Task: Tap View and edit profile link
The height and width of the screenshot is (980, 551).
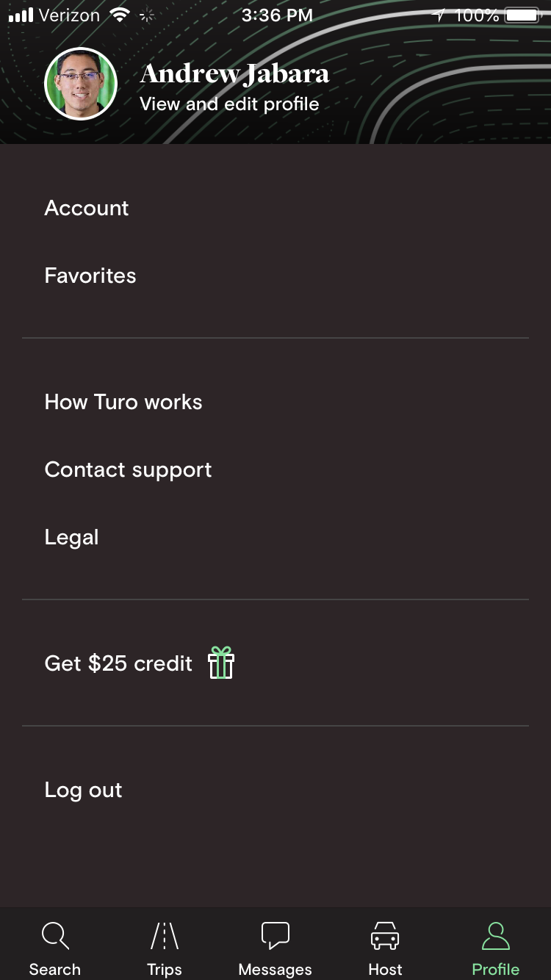Action: [x=229, y=104]
